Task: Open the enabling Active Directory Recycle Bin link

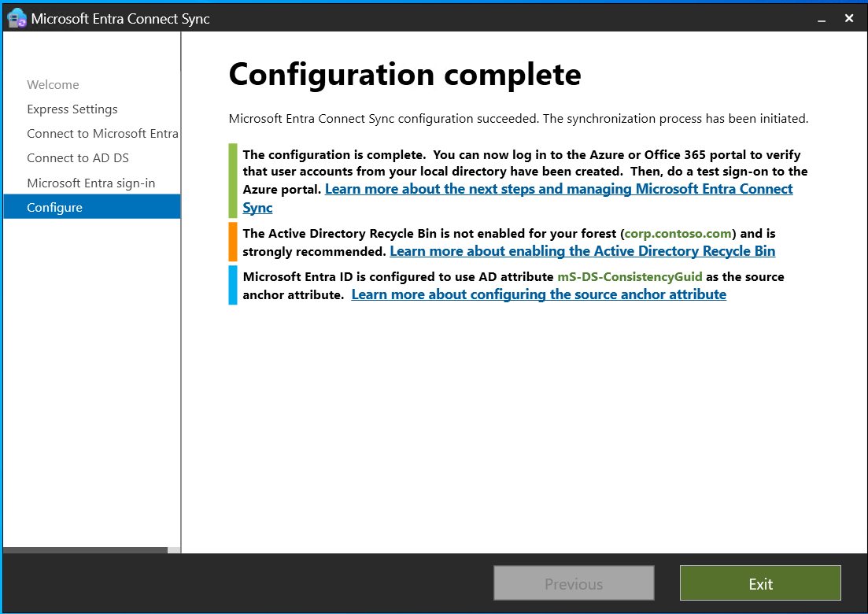Action: click(582, 251)
